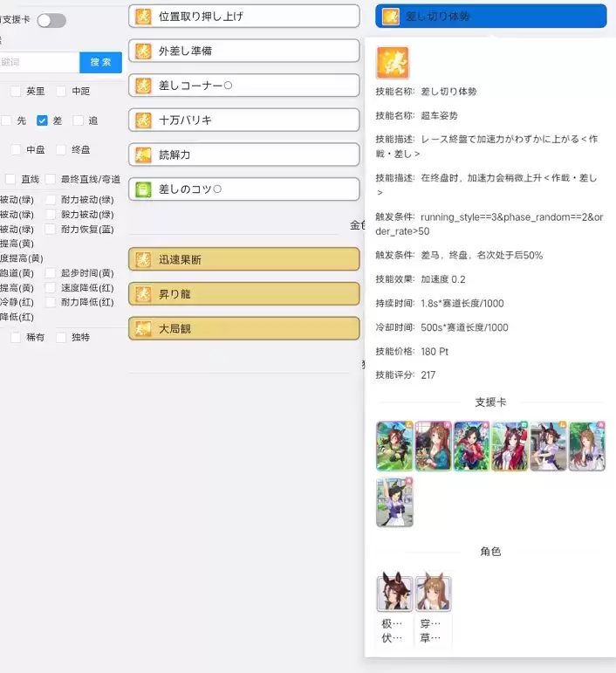This screenshot has width=616, height=673.
Task: Click the skill icon on 外差し準備
Action: (x=143, y=52)
